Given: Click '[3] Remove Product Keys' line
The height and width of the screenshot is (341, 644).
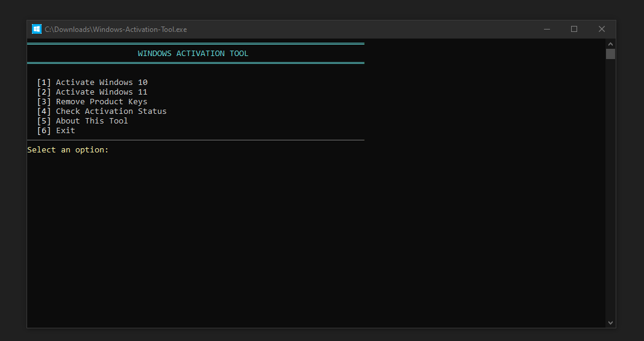Looking at the screenshot, I should 92,101.
